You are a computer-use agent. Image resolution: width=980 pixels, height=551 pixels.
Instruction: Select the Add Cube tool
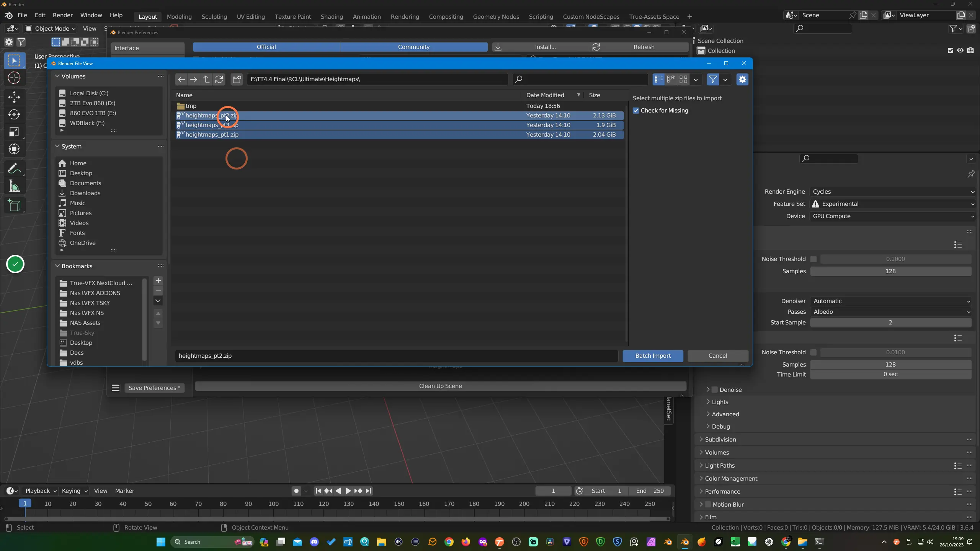tap(14, 205)
